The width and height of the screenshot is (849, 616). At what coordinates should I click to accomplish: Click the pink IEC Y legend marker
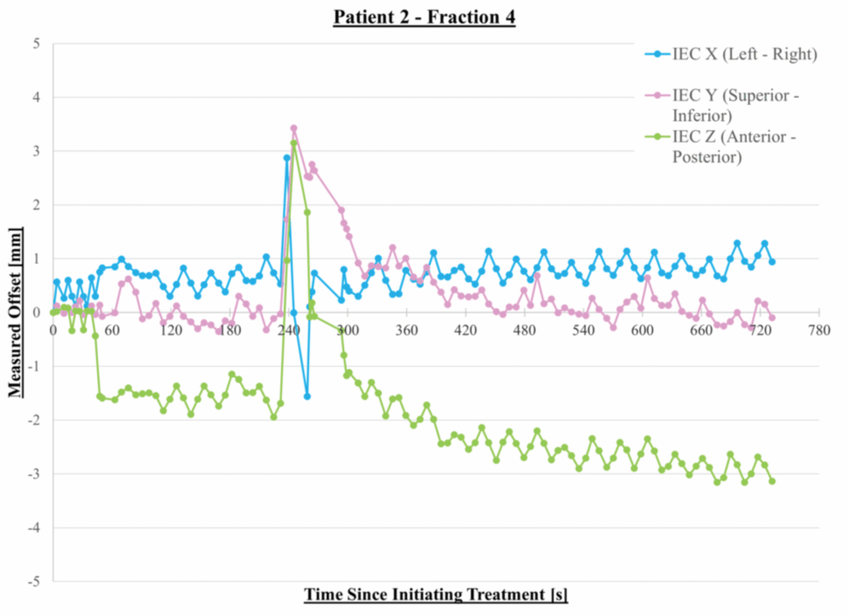[x=657, y=95]
